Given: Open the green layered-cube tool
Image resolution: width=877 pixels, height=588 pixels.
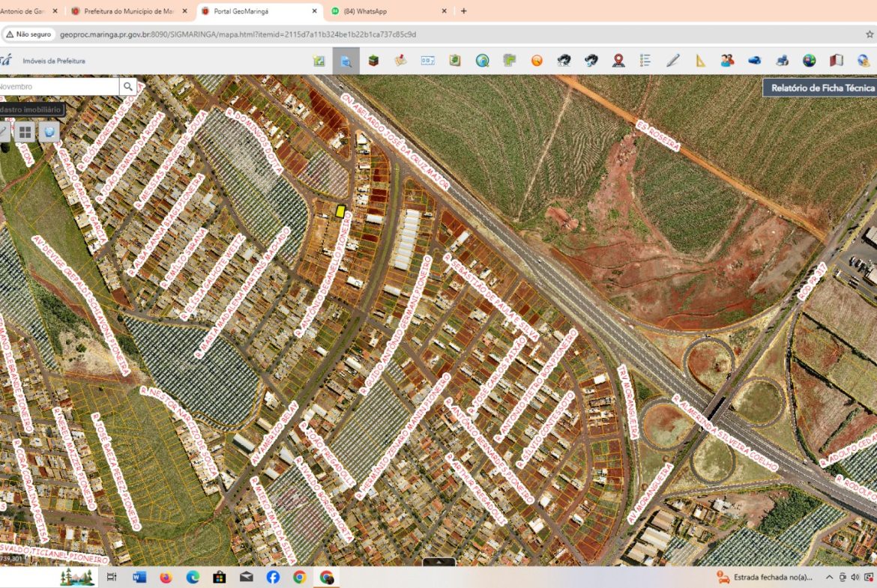Looking at the screenshot, I should 373,61.
